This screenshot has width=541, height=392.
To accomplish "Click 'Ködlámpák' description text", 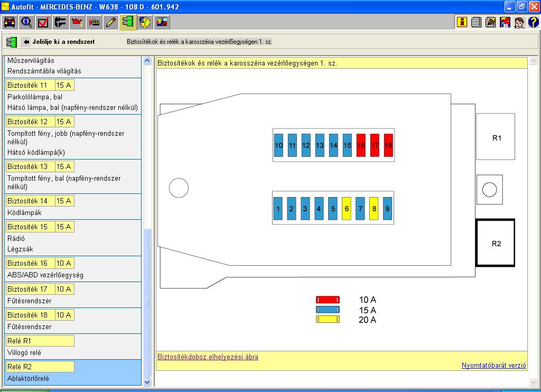I will 24,212.
